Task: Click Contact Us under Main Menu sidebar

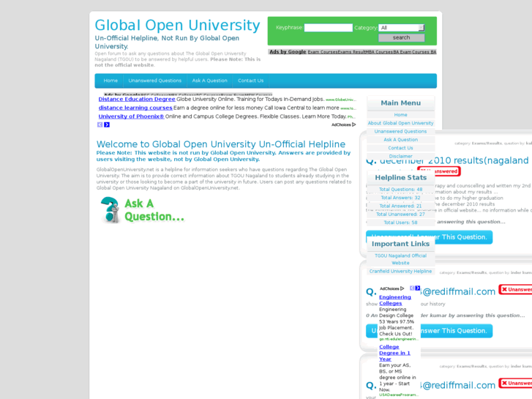Action: point(401,148)
